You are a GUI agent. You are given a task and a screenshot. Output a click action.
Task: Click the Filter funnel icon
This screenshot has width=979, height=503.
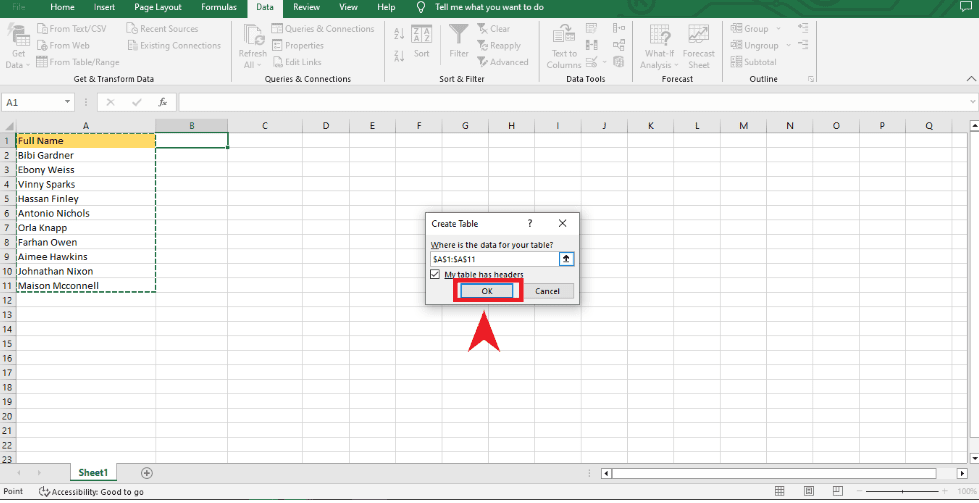click(x=459, y=40)
